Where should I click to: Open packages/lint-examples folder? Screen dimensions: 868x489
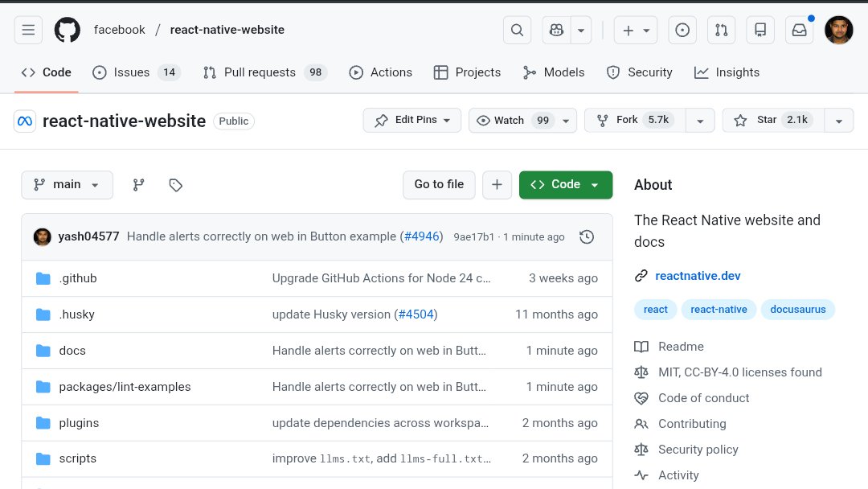[125, 387]
